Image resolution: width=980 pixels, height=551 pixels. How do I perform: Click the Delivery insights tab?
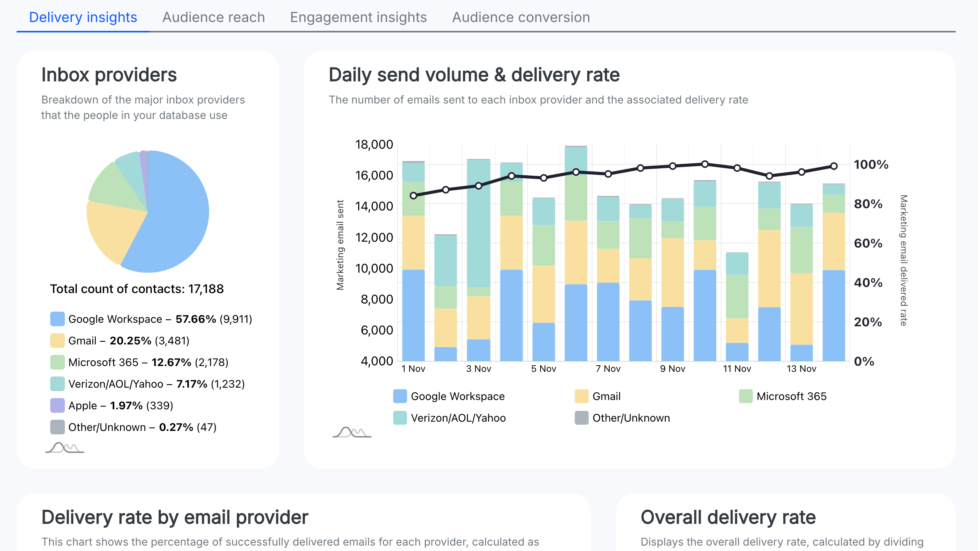click(x=83, y=17)
